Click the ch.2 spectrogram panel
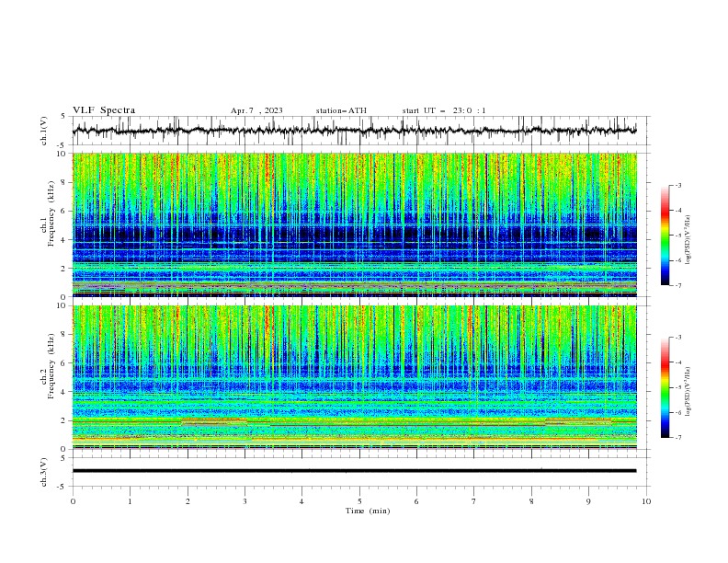This screenshot has height=563, width=728. pyautogui.click(x=354, y=377)
